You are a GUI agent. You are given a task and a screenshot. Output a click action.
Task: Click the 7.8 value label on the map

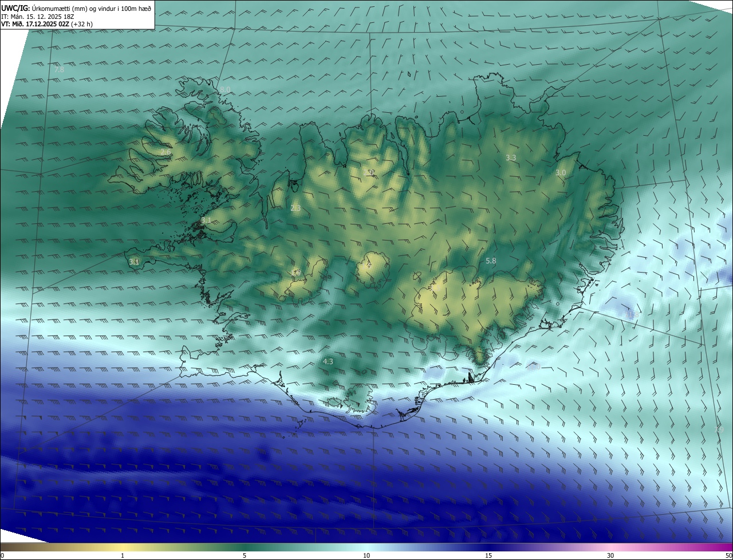(59, 70)
